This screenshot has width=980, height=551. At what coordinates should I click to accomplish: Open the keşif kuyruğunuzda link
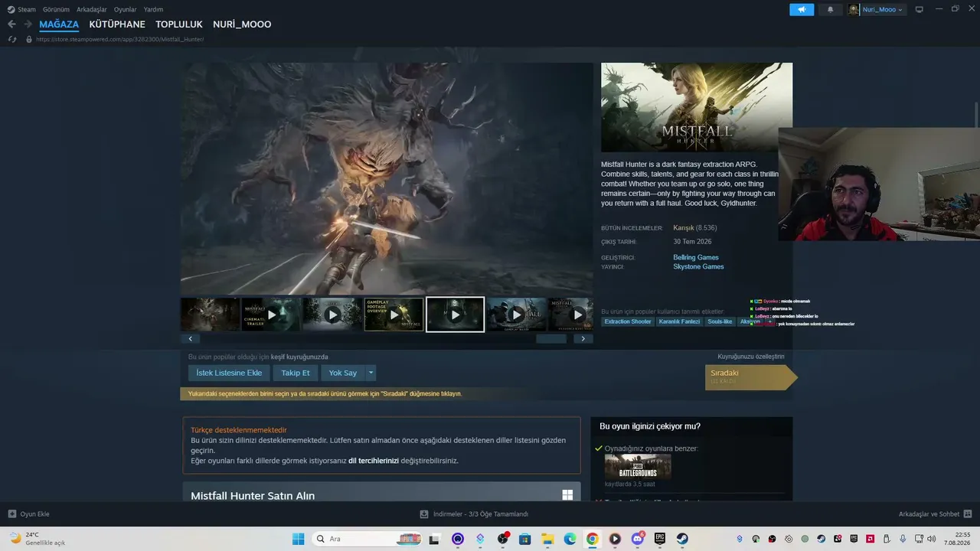pyautogui.click(x=299, y=357)
